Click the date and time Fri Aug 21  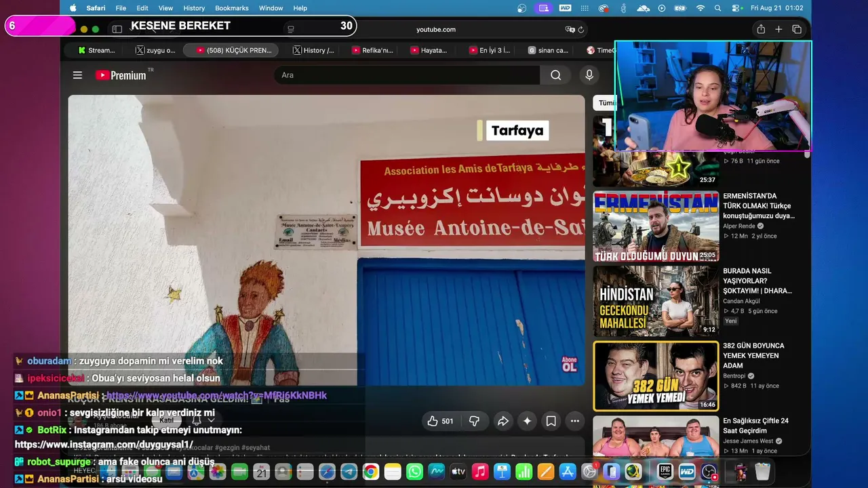777,8
